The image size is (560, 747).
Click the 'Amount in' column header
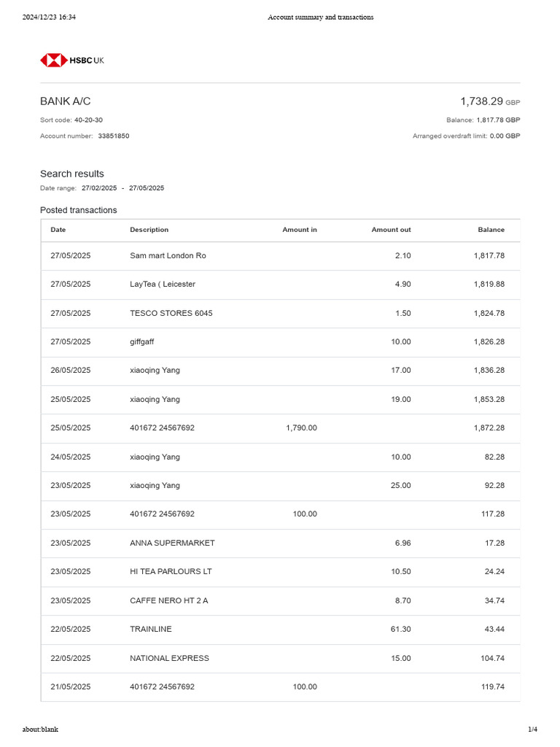point(300,230)
